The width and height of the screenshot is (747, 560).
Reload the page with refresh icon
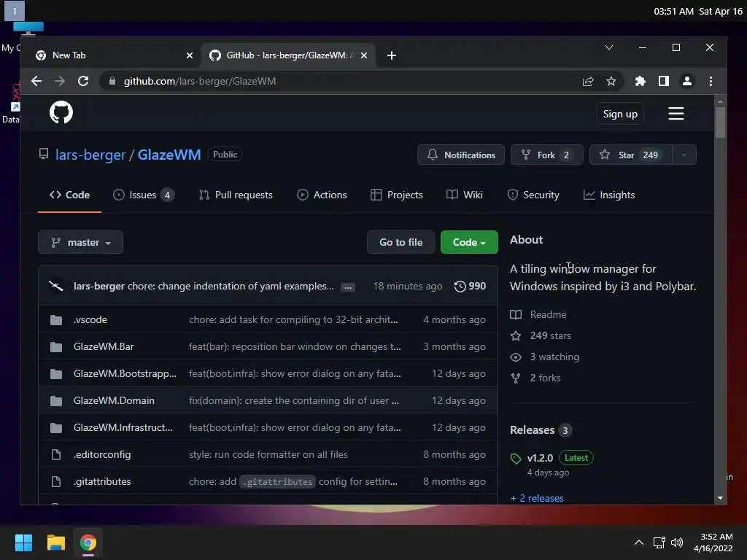coord(83,81)
